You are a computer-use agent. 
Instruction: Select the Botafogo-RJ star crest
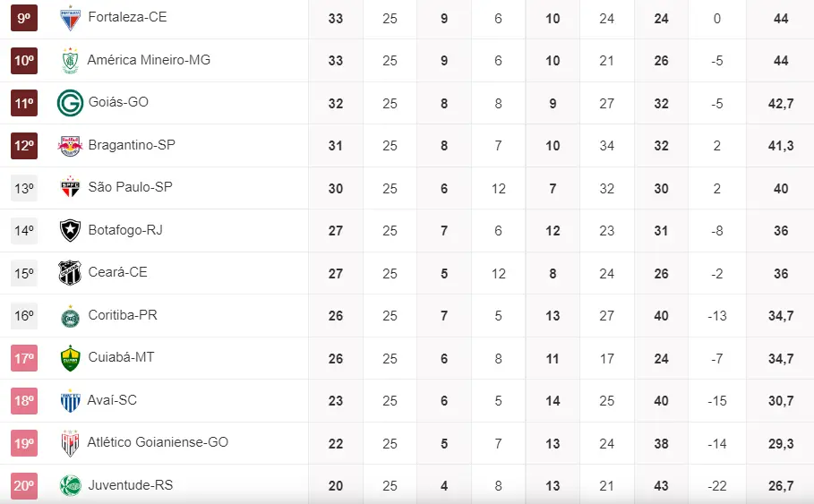70,230
